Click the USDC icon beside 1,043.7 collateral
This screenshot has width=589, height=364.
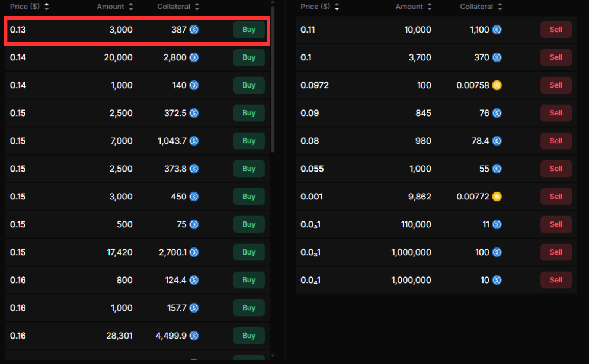coord(194,141)
